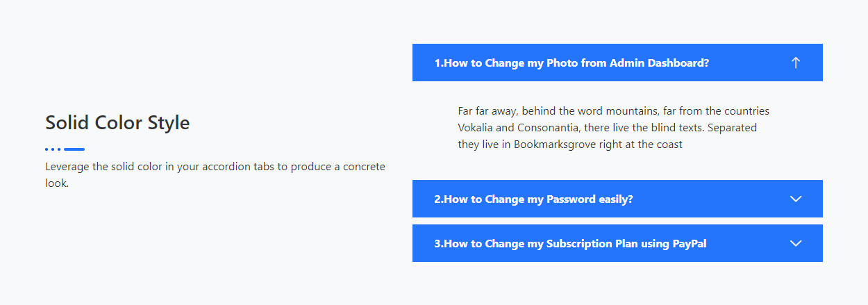
Task: Click the final word "look." of the description
Action: (57, 184)
